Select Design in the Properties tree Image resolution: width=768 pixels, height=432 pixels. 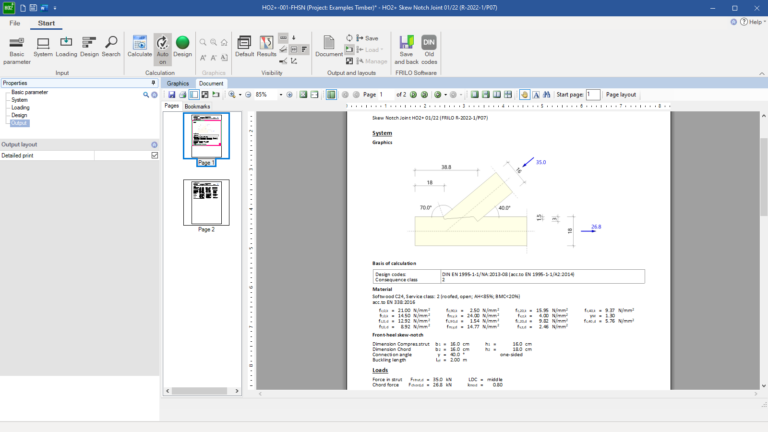[x=19, y=115]
